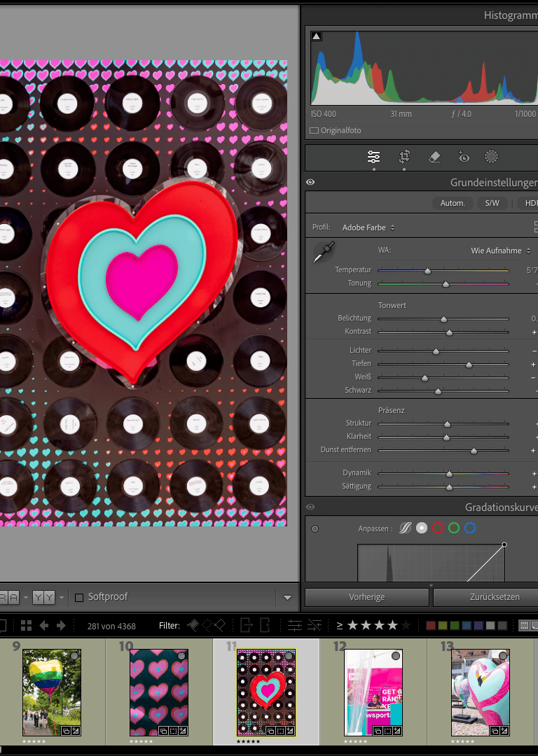The height and width of the screenshot is (756, 538).
Task: Open the Red-eye correction tool
Action: (x=463, y=157)
